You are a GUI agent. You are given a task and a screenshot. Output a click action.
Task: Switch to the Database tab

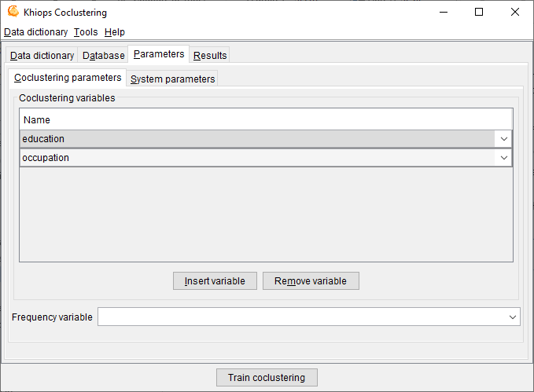[x=103, y=56]
